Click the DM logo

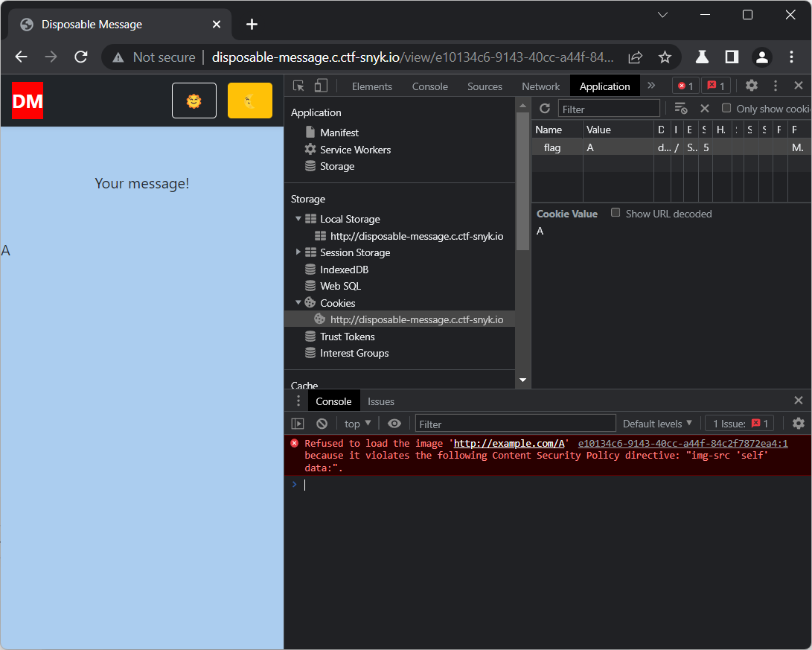(x=28, y=101)
